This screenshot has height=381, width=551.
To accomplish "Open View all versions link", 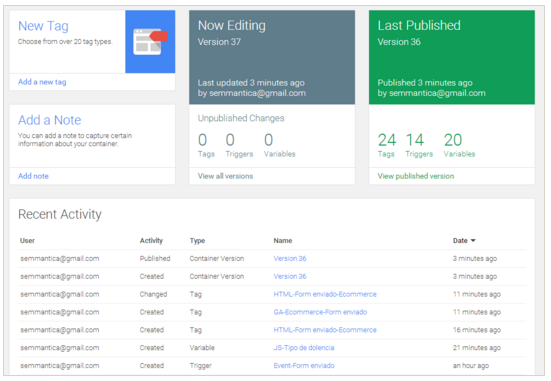I will pyautogui.click(x=225, y=176).
